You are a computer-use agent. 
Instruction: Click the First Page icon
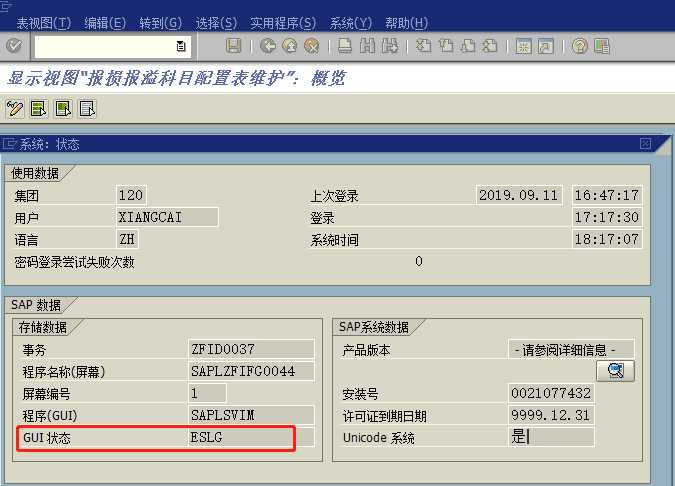(423, 46)
